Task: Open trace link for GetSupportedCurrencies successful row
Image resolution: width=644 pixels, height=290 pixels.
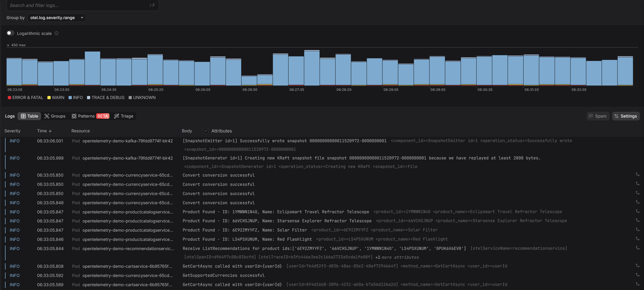Action: [638, 275]
